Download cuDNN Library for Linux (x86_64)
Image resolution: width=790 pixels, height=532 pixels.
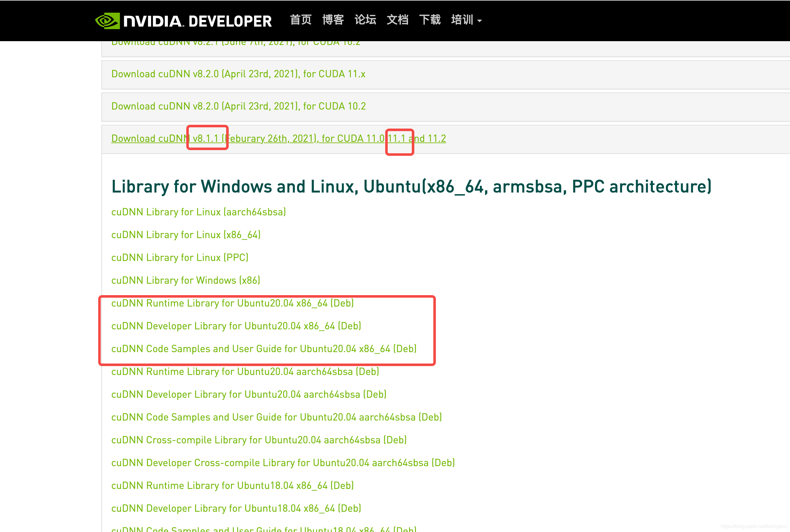[186, 235]
